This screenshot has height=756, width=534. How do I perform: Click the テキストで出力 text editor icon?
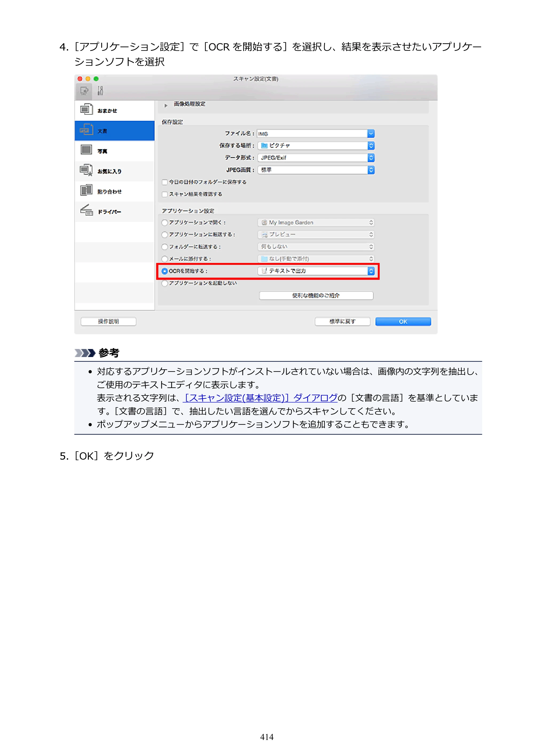pos(264,271)
